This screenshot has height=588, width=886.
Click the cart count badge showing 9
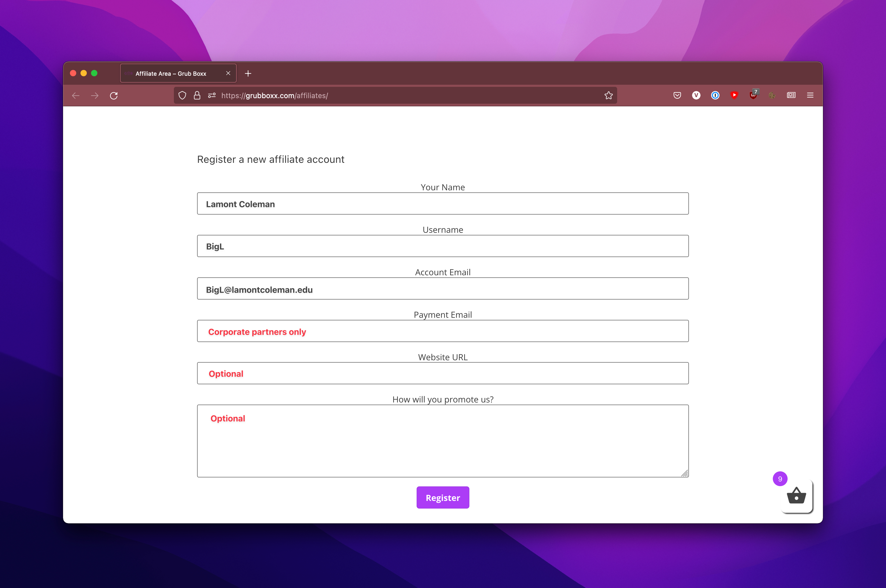coord(780,479)
